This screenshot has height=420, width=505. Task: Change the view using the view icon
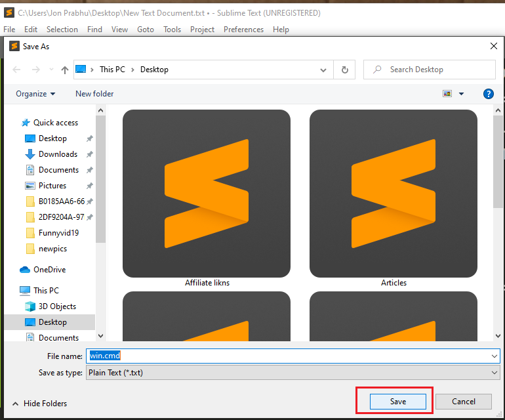coord(447,94)
